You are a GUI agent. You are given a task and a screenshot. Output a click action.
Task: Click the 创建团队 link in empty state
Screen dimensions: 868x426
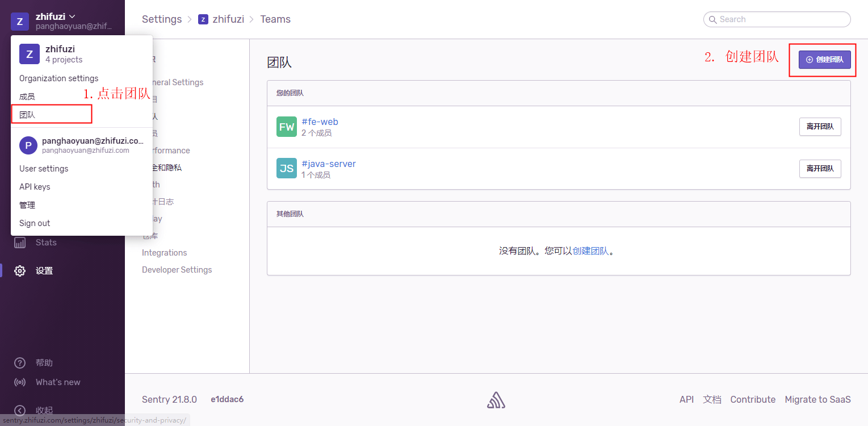590,250
